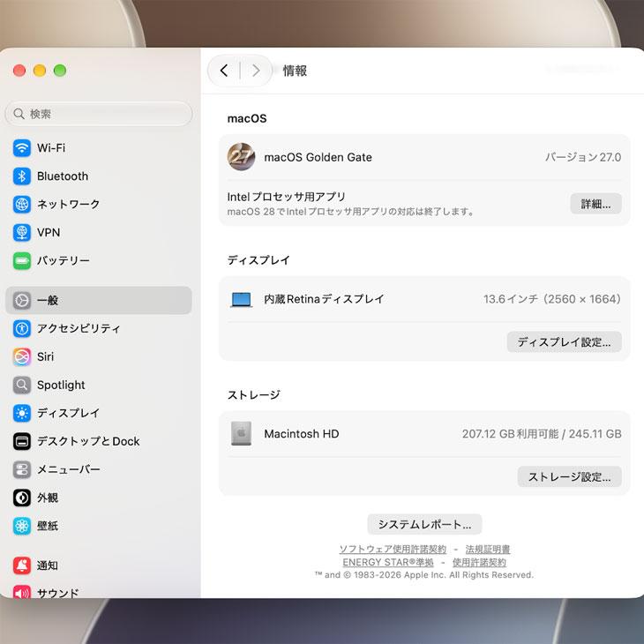Select VPN label in the sidebar
The width and height of the screenshot is (644, 644).
[49, 233]
